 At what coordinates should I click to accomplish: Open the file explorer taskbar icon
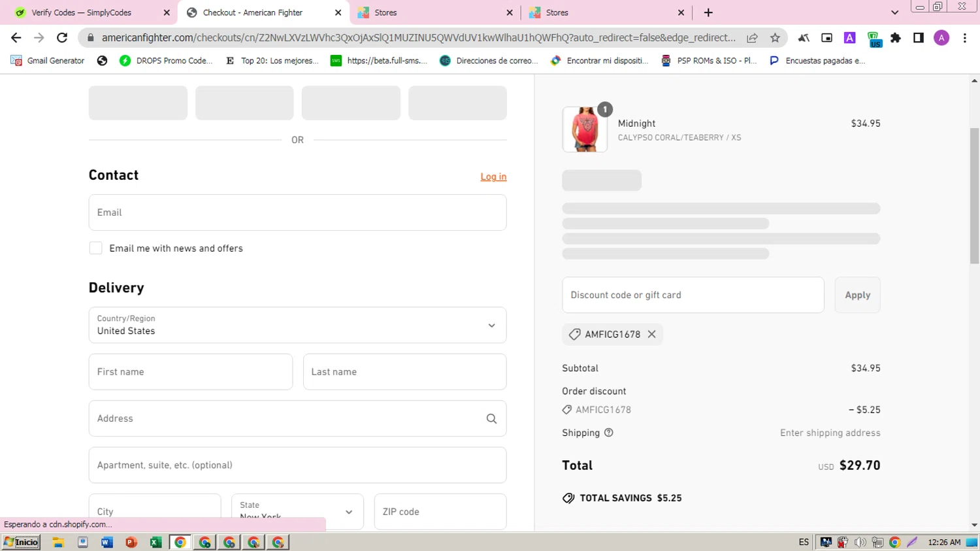tap(58, 542)
